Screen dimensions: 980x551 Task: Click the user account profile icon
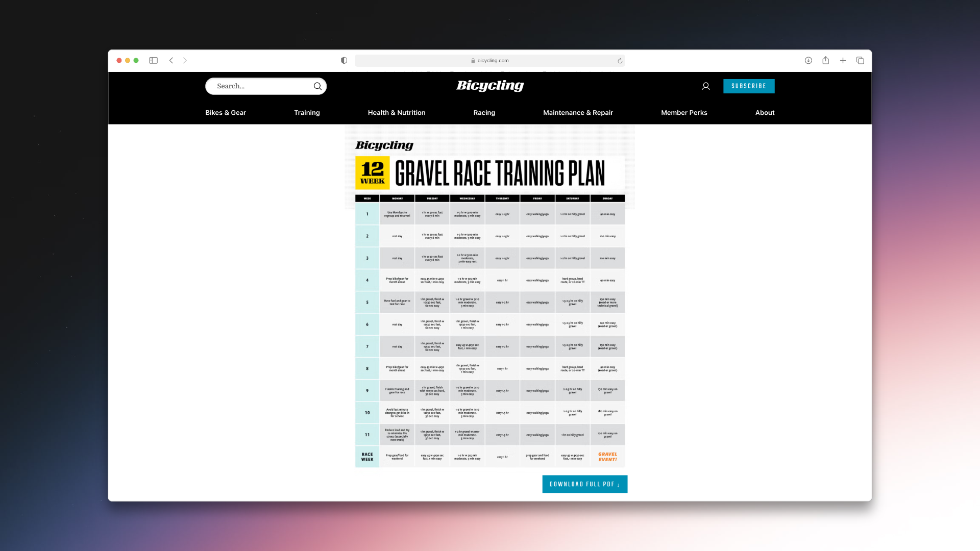coord(706,86)
